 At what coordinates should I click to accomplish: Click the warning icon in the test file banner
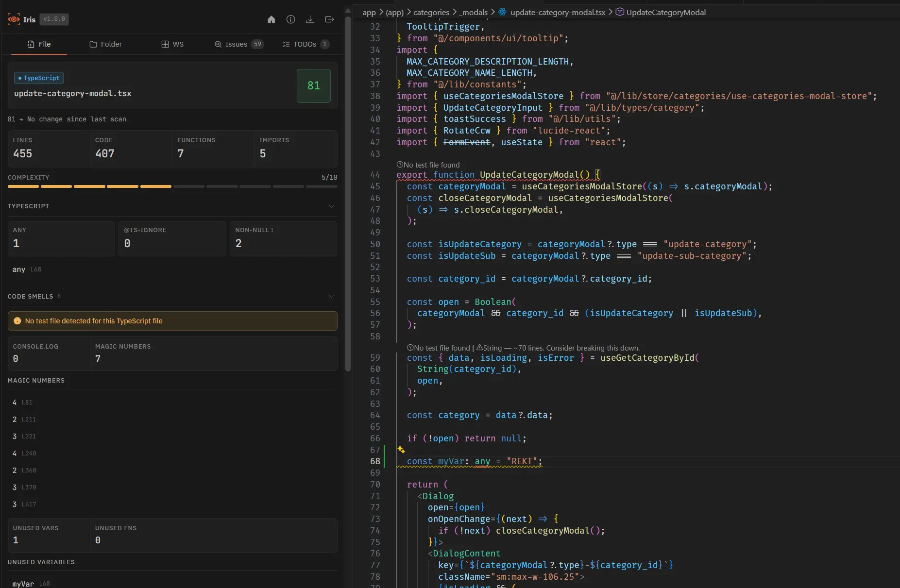[x=17, y=321]
